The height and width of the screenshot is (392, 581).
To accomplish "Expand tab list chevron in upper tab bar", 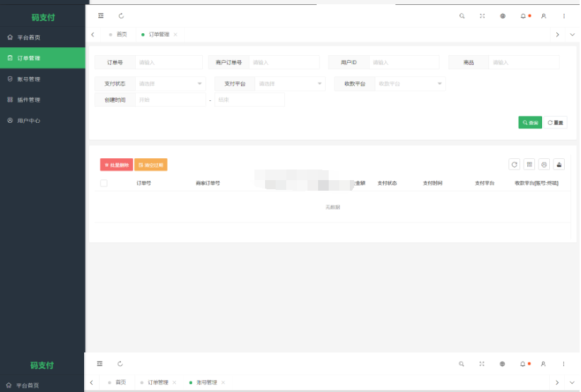I will [572, 35].
